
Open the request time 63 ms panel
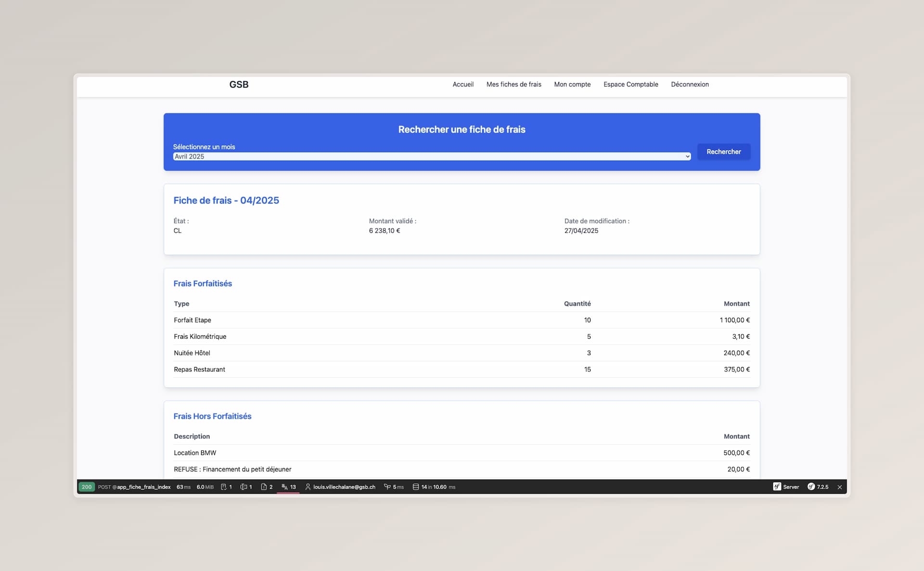click(183, 487)
